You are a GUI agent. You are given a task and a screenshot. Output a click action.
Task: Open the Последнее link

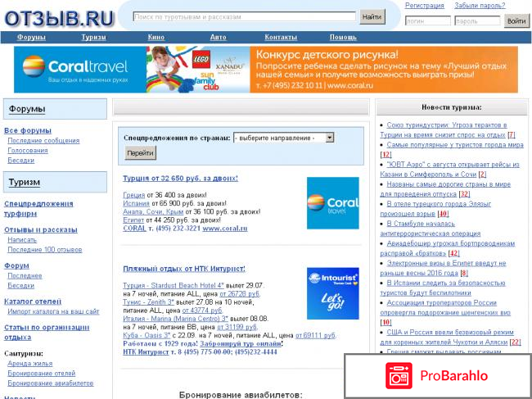coord(25,276)
